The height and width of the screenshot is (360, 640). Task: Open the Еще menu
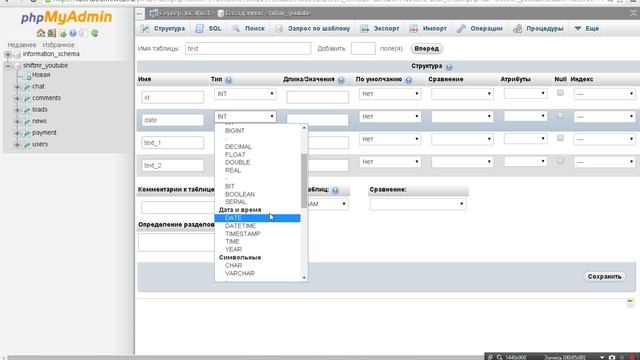587,29
